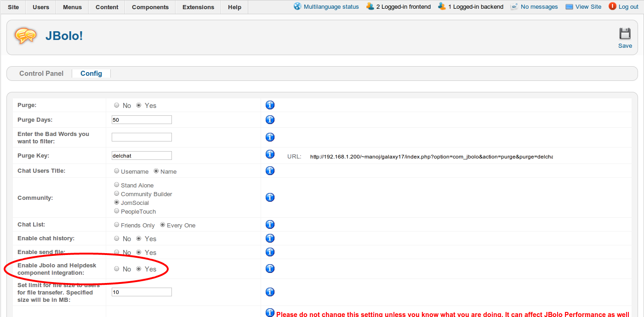Open the info tooltip for Chat Users Title
This screenshot has height=317, width=644.
coord(270,170)
